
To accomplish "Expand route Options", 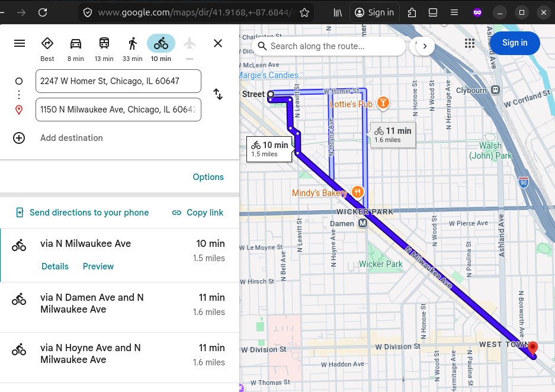I will tap(208, 177).
